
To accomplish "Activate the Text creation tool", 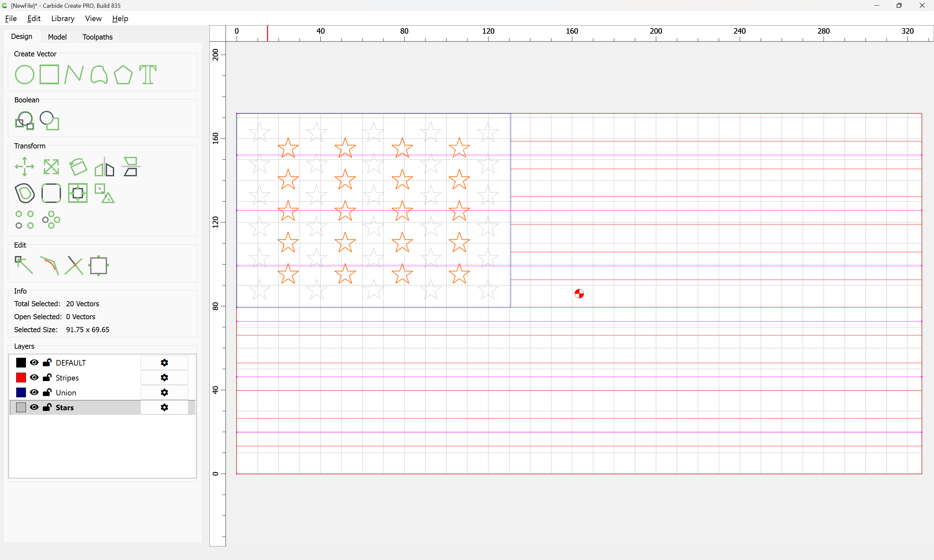I will point(148,74).
